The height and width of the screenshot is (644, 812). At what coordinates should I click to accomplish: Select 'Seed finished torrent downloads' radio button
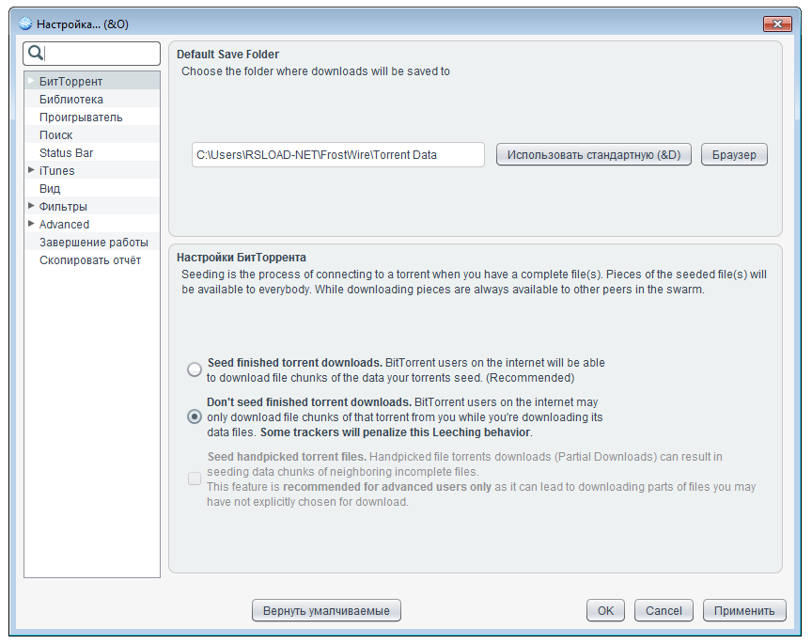point(195,369)
